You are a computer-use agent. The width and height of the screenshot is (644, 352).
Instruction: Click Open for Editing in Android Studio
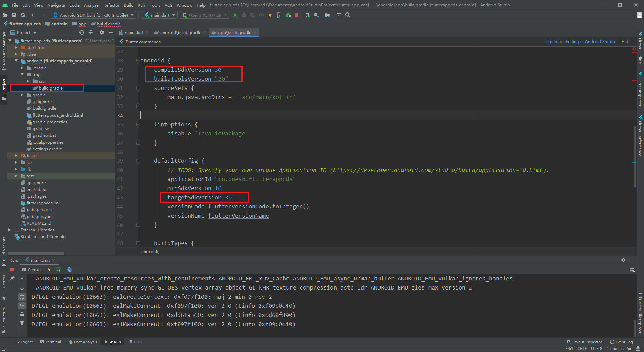tap(580, 42)
